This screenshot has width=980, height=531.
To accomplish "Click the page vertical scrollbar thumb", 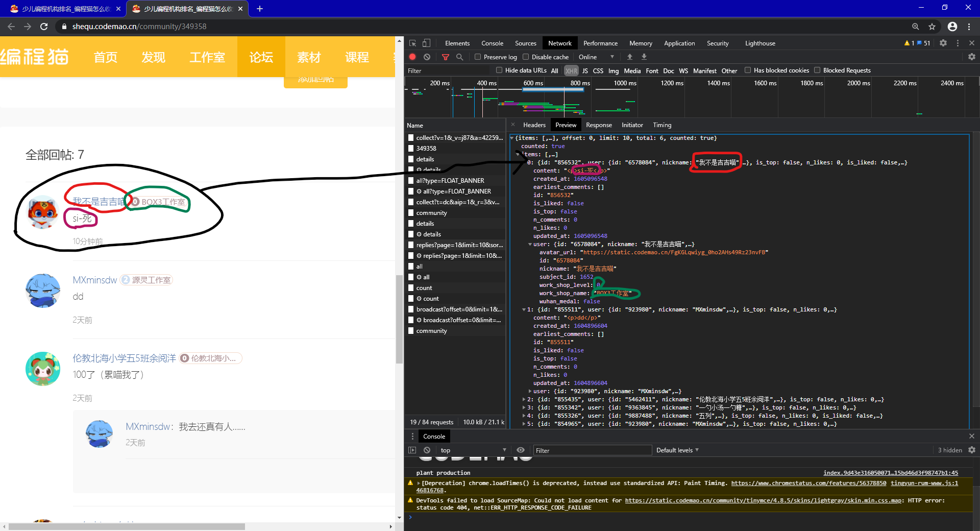I will (x=399, y=319).
